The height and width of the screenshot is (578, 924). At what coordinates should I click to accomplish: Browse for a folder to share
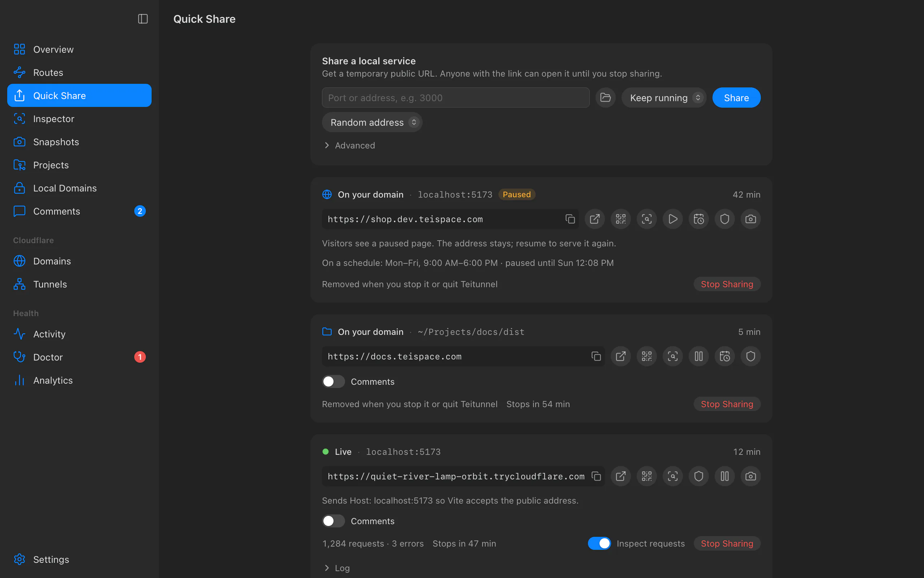[x=605, y=98]
